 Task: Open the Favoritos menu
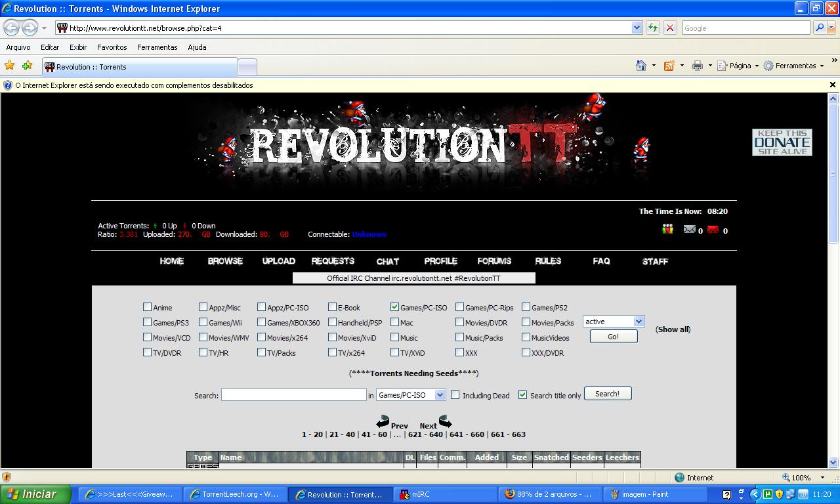112,47
